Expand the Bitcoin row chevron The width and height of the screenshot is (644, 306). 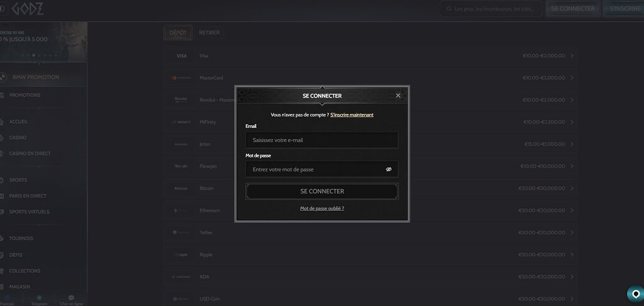(572, 188)
